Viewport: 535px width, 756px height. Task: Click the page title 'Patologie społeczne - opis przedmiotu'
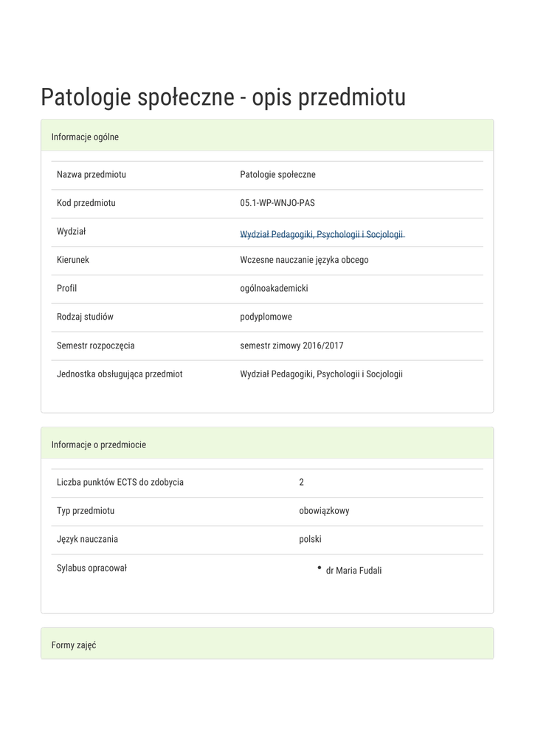point(223,97)
